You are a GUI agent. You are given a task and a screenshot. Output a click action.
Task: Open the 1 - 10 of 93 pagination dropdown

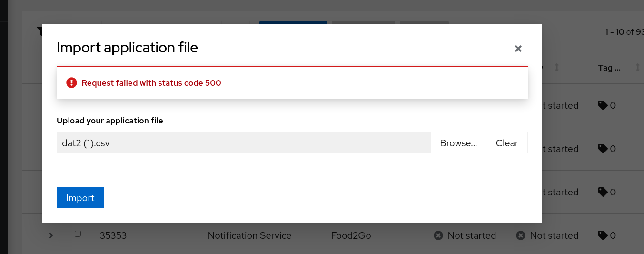tap(624, 32)
